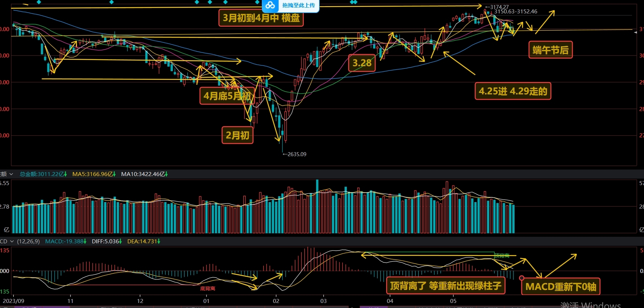Click the MA10:3422.46亿 volume average label
This screenshot has height=308, width=644.
click(144, 174)
